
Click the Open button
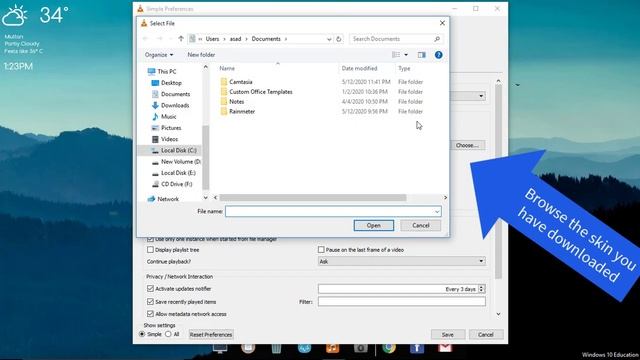373,225
